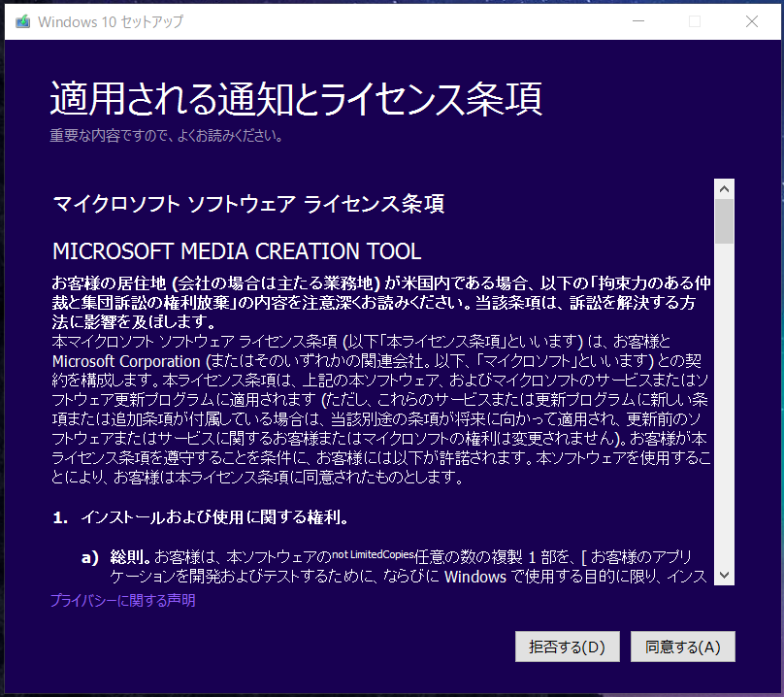The height and width of the screenshot is (697, 784).
Task: Click the MICROSOFT MEDIA CREATION TOOL heading
Action: [237, 251]
